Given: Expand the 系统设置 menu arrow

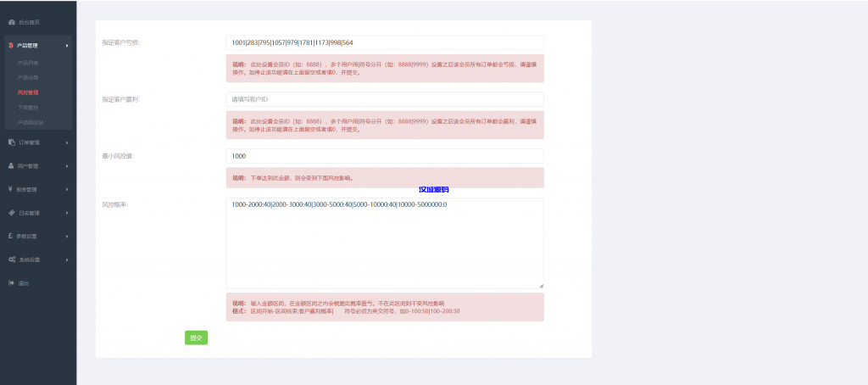Looking at the screenshot, I should (x=67, y=259).
